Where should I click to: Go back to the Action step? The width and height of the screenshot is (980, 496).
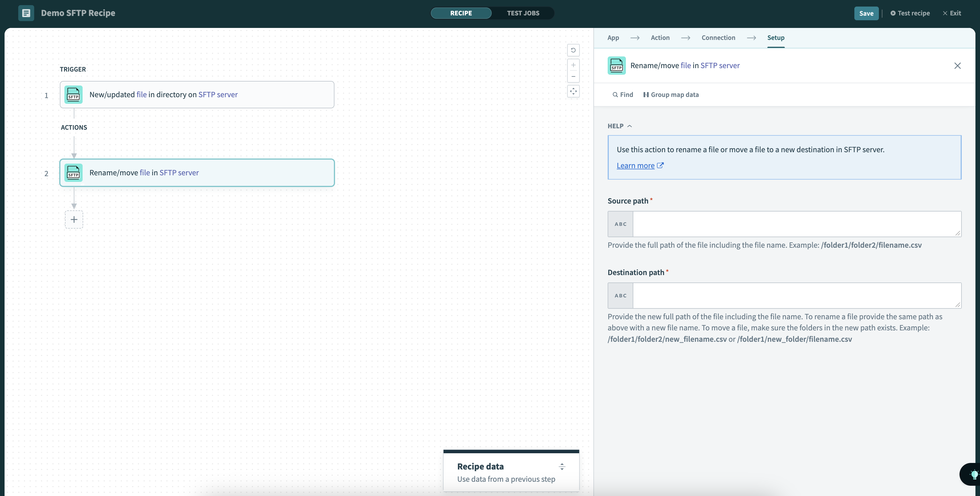[660, 38]
